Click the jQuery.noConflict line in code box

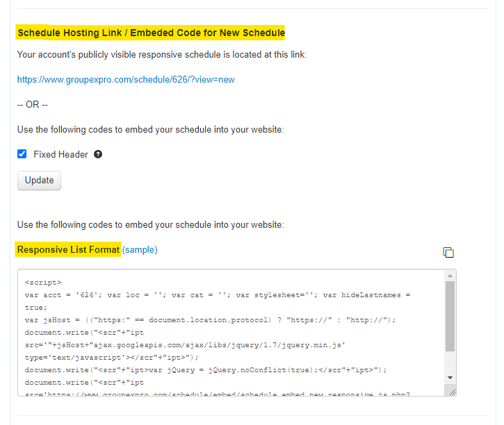(x=206, y=370)
